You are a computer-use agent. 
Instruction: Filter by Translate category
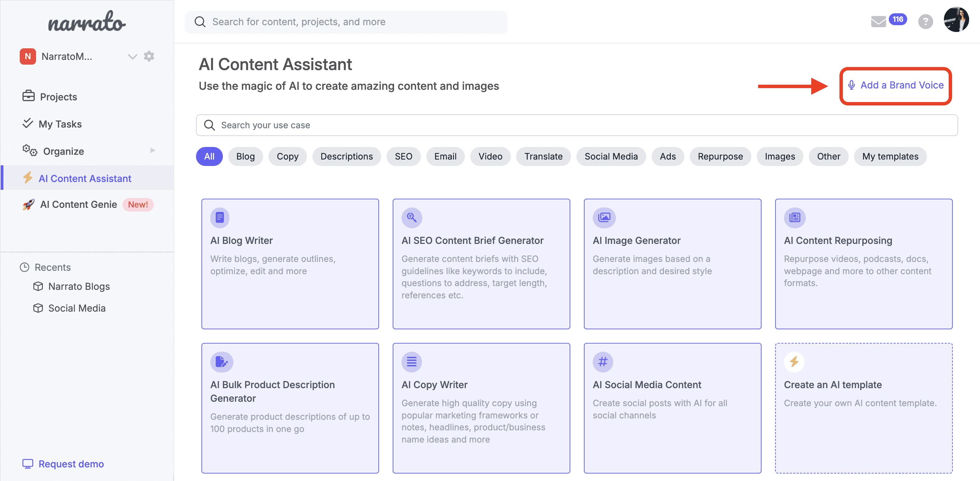(544, 156)
